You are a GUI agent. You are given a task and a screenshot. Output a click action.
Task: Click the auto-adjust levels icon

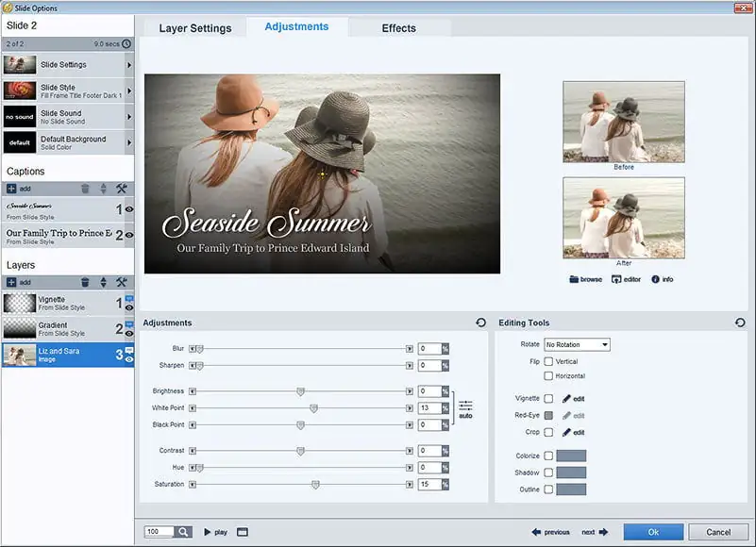[465, 407]
